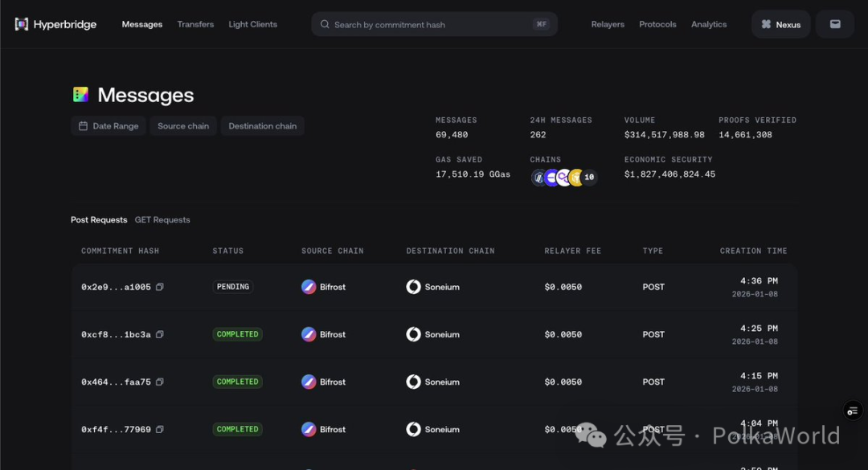Click the Relayer Fee column header
This screenshot has width=868, height=470.
click(573, 251)
